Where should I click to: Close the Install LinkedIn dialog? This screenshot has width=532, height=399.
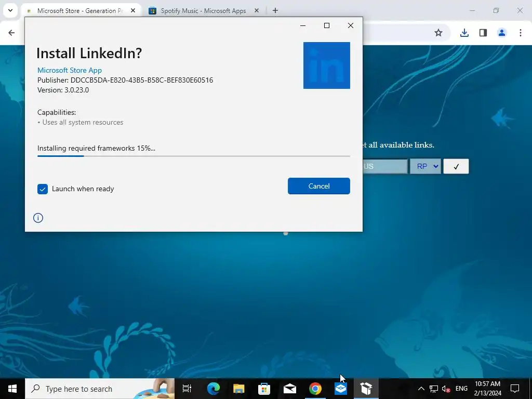coord(351,25)
